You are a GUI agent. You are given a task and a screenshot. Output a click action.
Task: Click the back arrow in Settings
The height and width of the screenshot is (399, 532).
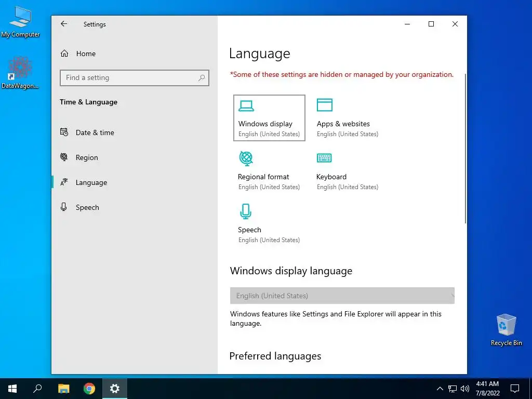64,24
